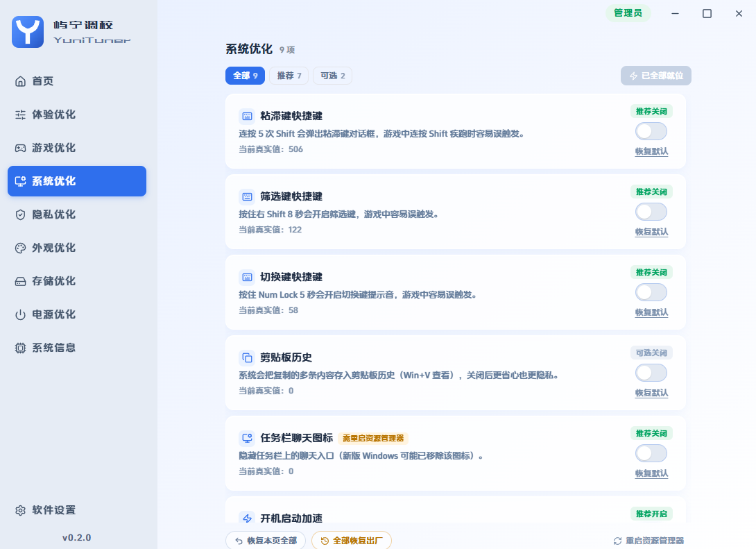Minimize the YuniTuner window
This screenshot has height=549, width=756.
click(x=675, y=13)
